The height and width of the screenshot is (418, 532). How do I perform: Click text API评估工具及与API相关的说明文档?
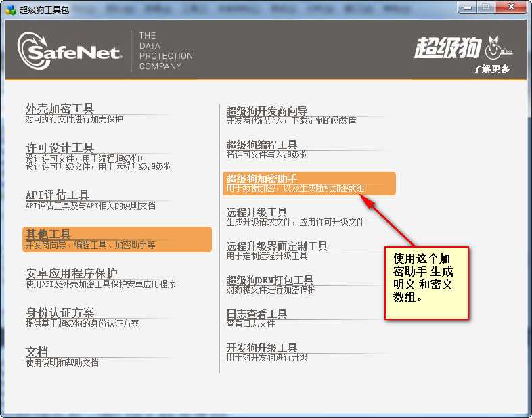pos(91,206)
